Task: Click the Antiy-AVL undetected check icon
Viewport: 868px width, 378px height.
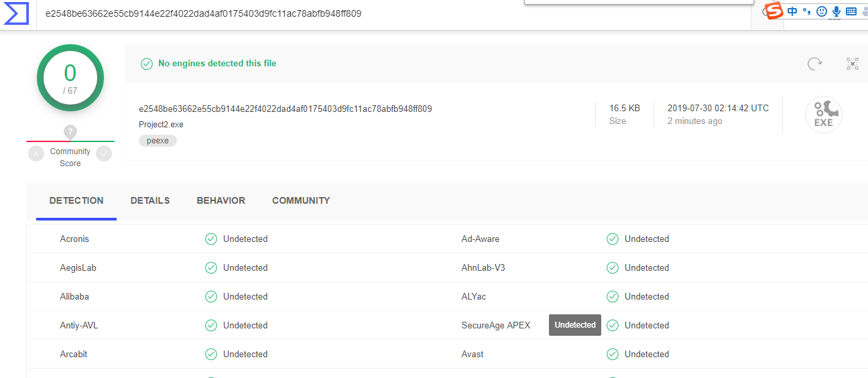Action: [211, 325]
